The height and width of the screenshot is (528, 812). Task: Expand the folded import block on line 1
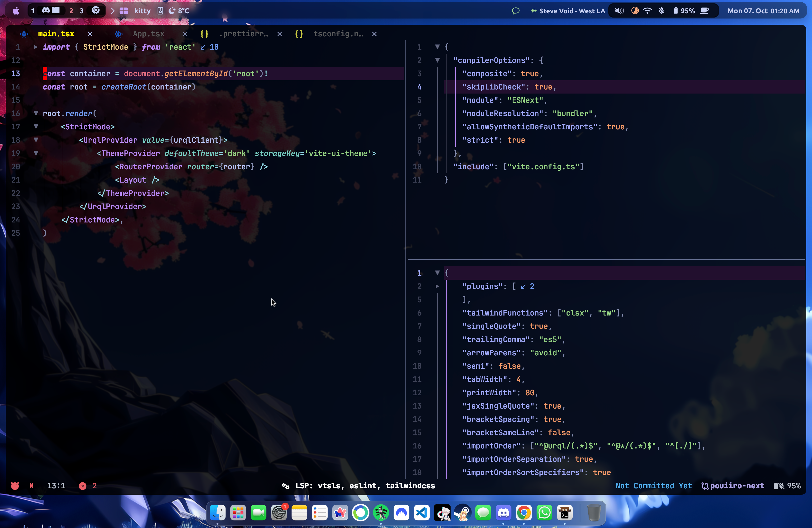[35, 47]
